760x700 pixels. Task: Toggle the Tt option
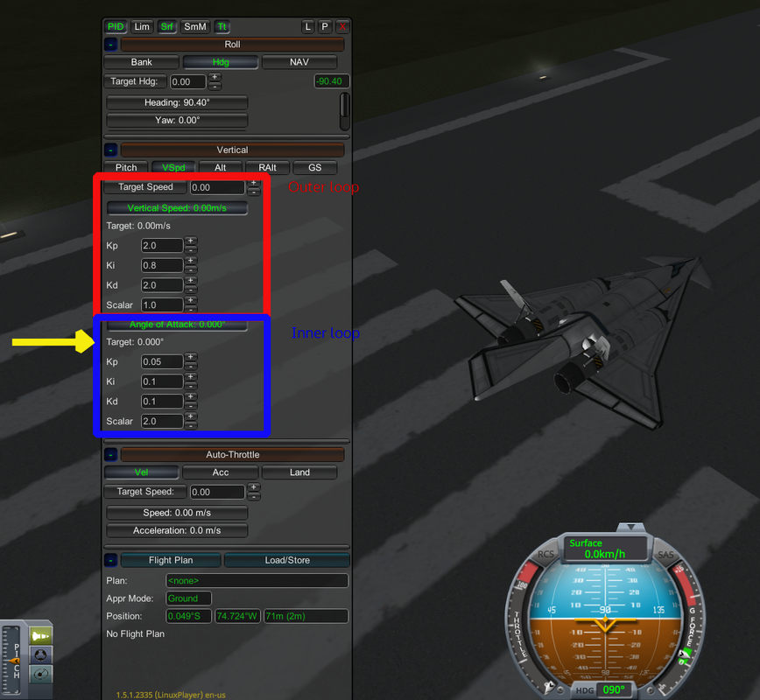click(x=222, y=26)
